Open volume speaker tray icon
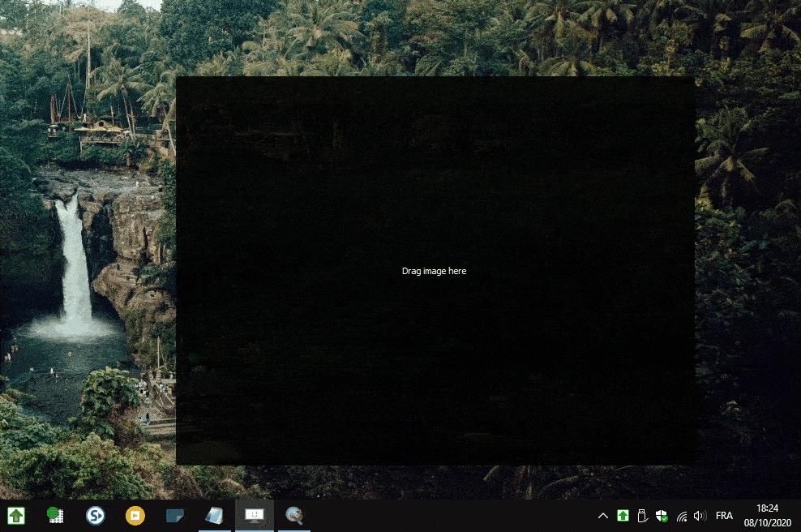801x532 pixels. 700,516
